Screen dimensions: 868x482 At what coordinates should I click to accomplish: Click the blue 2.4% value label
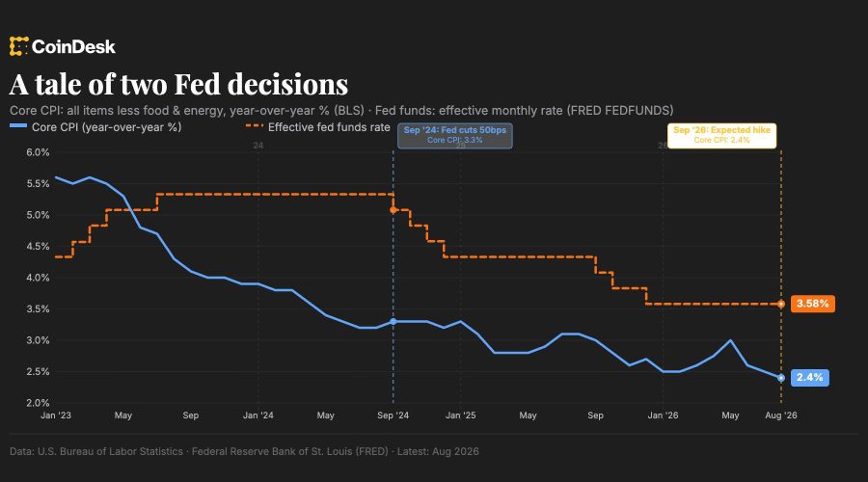click(x=810, y=378)
